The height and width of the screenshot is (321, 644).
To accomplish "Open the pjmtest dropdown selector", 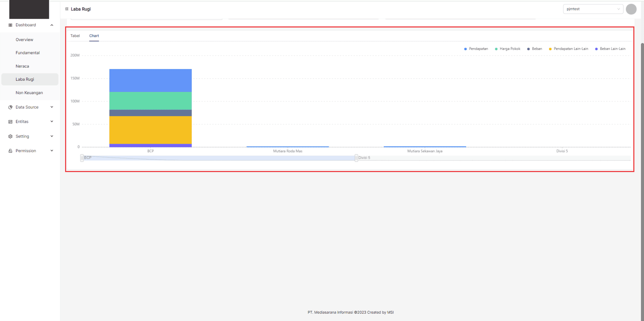I will click(x=592, y=9).
